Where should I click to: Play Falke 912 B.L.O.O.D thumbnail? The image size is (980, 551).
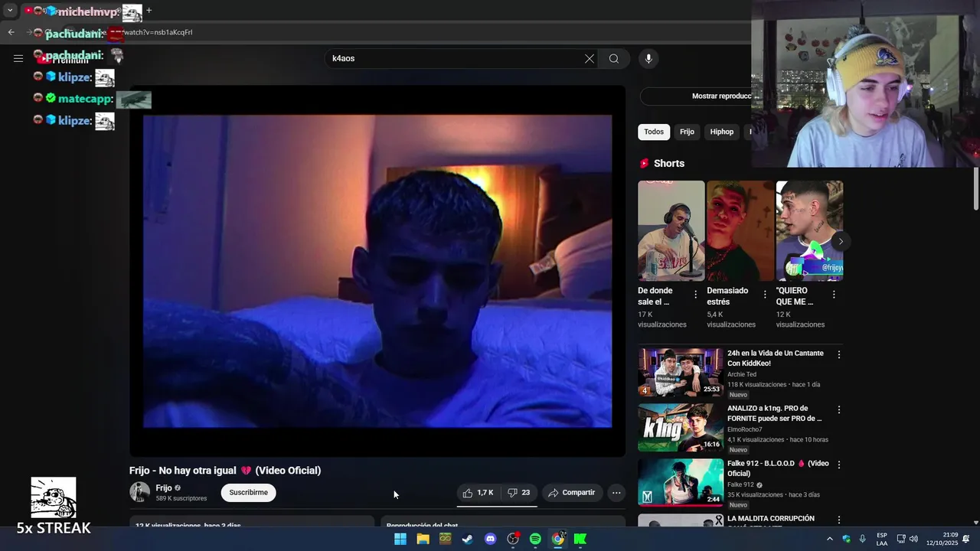[x=681, y=483]
